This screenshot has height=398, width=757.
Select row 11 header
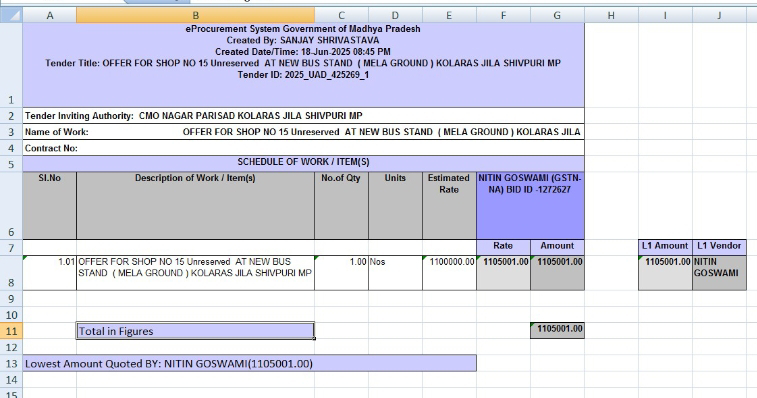coord(11,331)
